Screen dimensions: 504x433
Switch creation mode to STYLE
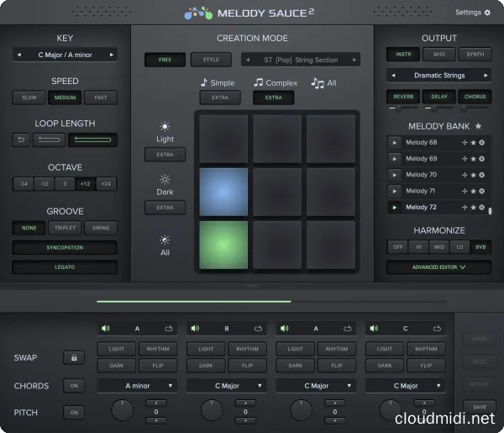click(x=210, y=60)
